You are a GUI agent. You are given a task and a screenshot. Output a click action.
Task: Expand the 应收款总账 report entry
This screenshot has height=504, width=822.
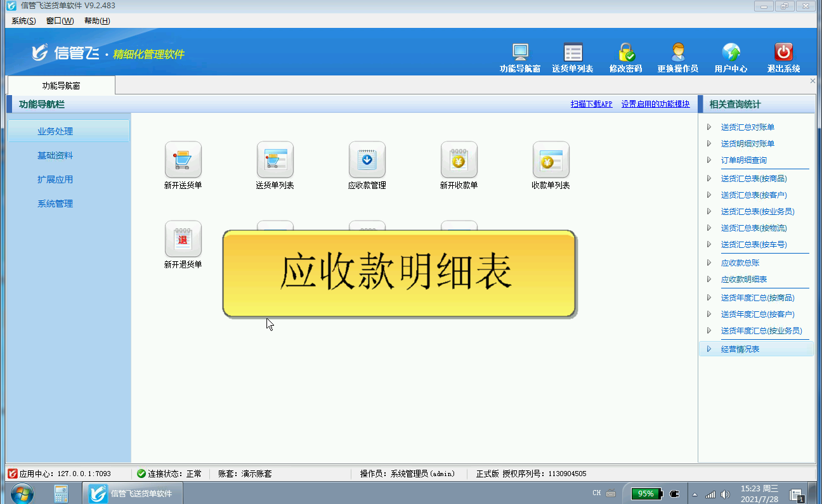pos(740,263)
